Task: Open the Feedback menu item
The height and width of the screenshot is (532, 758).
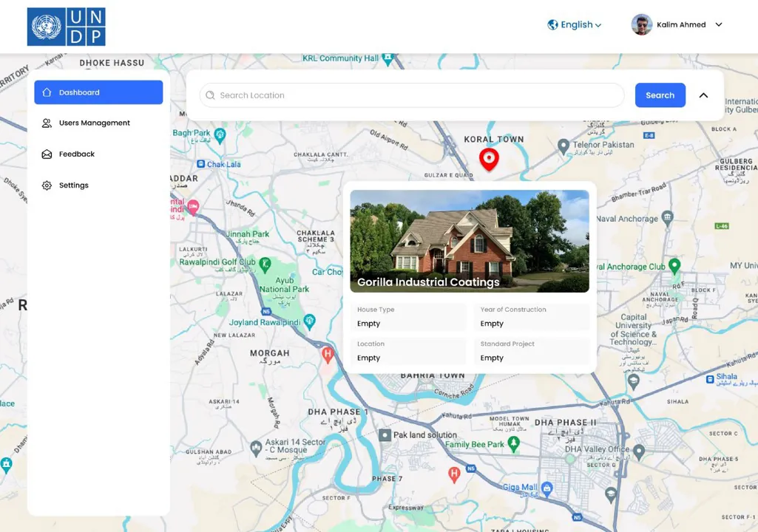Action: coord(98,154)
